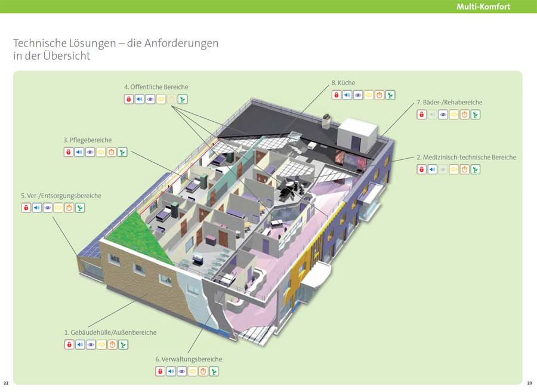The width and height of the screenshot is (537, 392).
Task: Choose the faded eye icon under Medizinisch-technische Bereiche
Action: pyautogui.click(x=443, y=169)
